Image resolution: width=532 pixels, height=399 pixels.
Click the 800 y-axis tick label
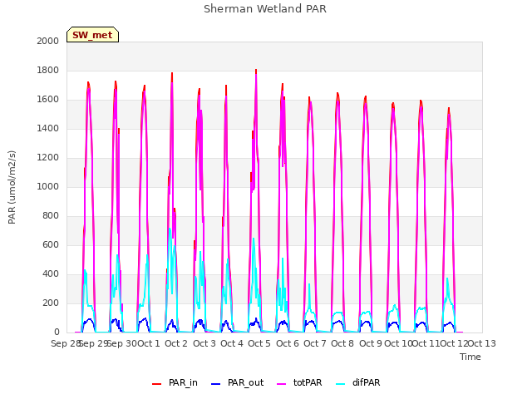[x=51, y=216]
